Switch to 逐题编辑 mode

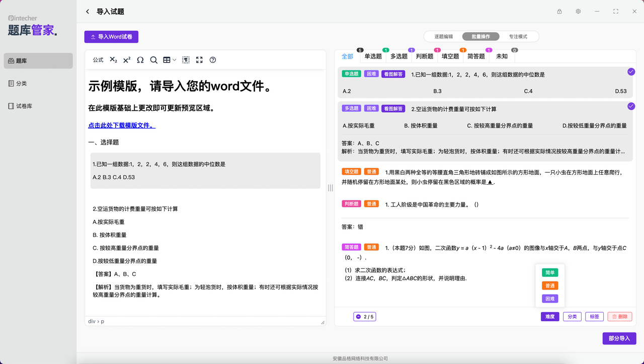[443, 37]
